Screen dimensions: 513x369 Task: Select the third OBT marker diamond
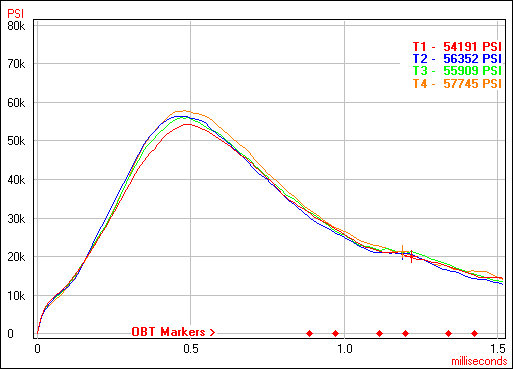coord(379,333)
